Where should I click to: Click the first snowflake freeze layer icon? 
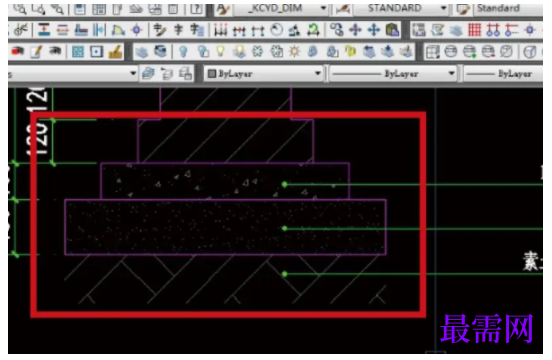257,52
